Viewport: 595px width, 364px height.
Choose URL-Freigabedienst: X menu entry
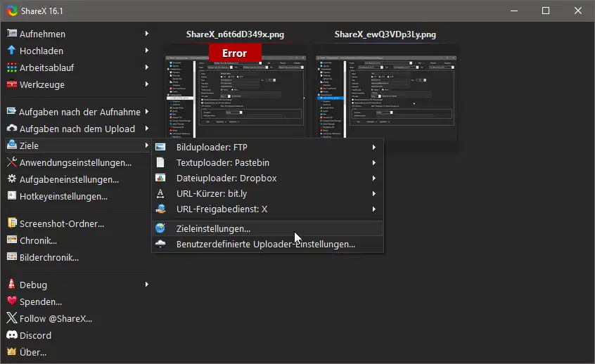(x=267, y=209)
